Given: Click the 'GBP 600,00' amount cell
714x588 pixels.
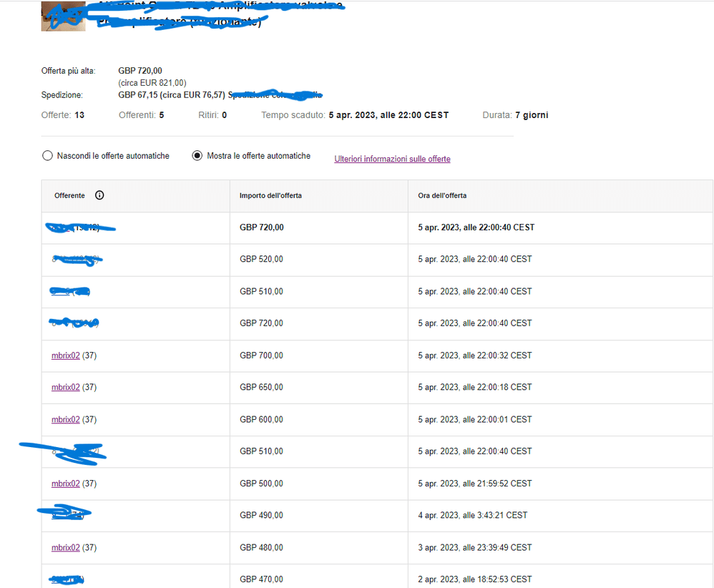Looking at the screenshot, I should pos(261,419).
